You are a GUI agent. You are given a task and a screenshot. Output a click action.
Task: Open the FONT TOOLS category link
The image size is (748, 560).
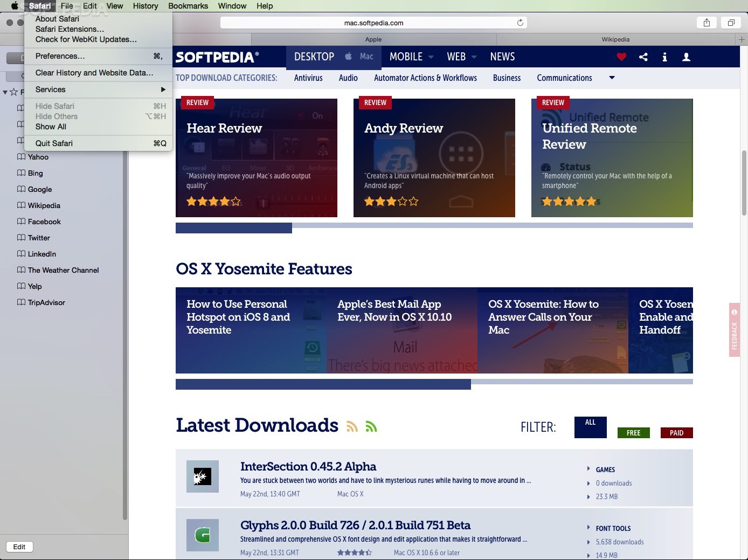pyautogui.click(x=613, y=528)
